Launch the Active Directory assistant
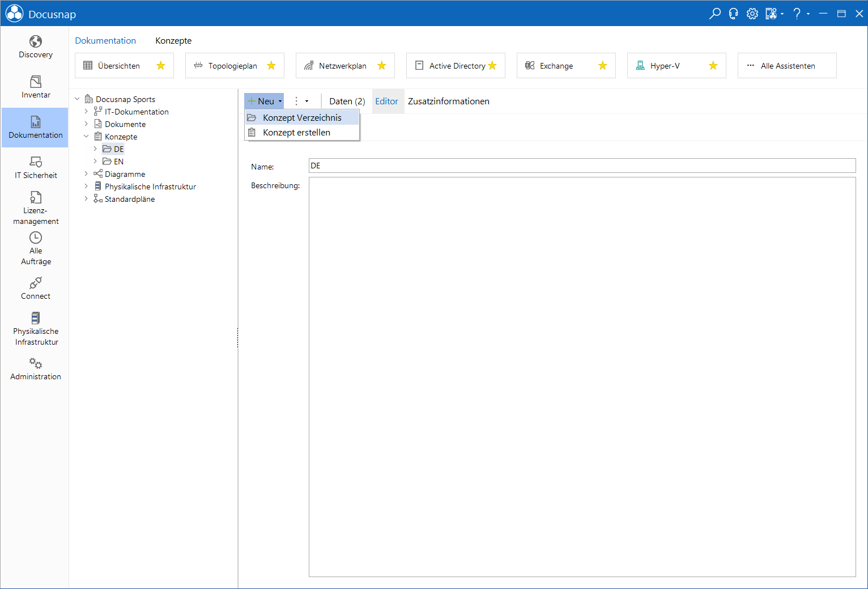Image resolution: width=868 pixels, height=589 pixels. (x=456, y=66)
